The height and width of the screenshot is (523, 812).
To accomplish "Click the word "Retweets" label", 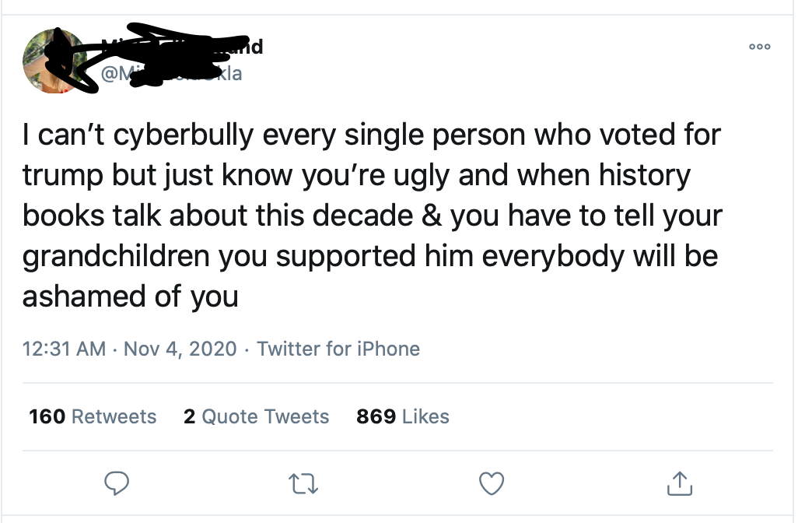I will (114, 416).
